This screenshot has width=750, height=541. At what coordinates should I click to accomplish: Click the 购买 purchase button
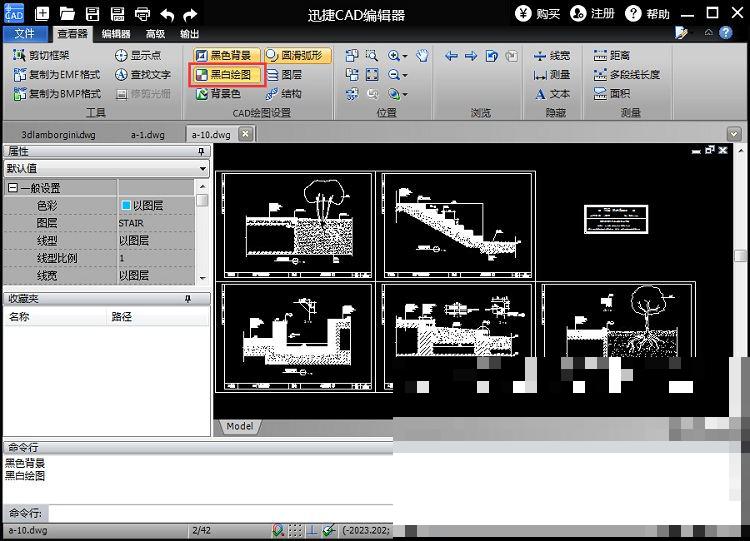coord(538,13)
